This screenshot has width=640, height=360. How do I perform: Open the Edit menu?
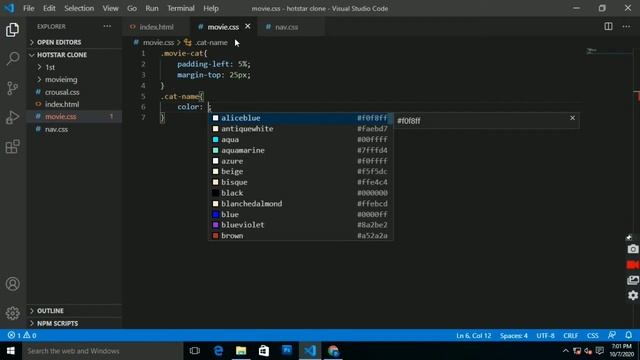pos(49,8)
